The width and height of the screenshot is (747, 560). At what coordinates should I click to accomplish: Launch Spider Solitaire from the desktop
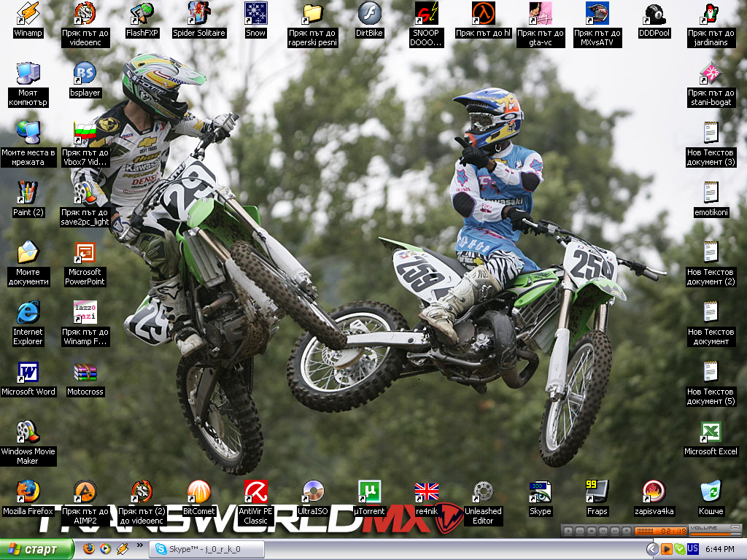pyautogui.click(x=199, y=14)
